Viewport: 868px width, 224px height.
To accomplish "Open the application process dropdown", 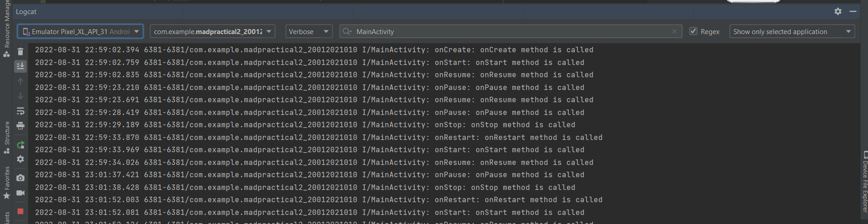I will coord(213,31).
